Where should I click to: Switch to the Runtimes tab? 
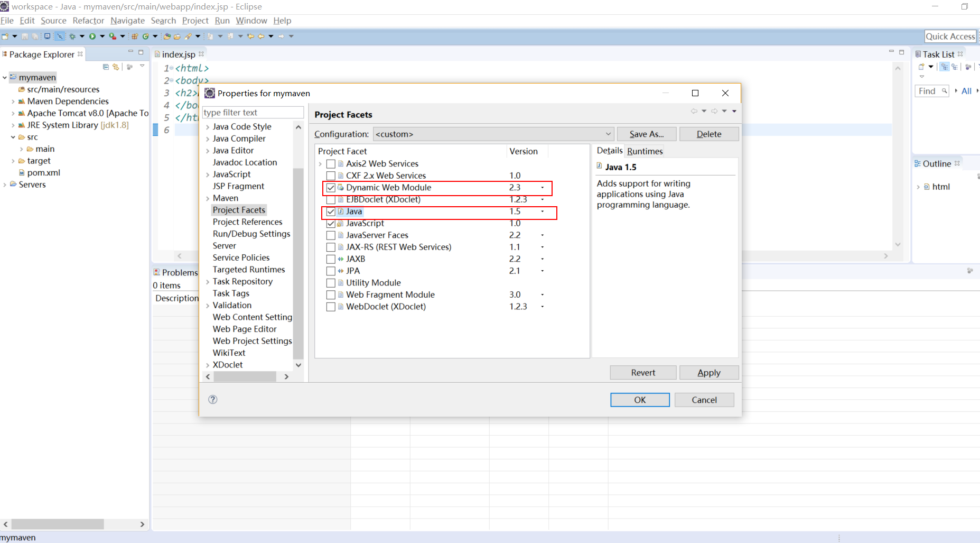[x=645, y=151]
